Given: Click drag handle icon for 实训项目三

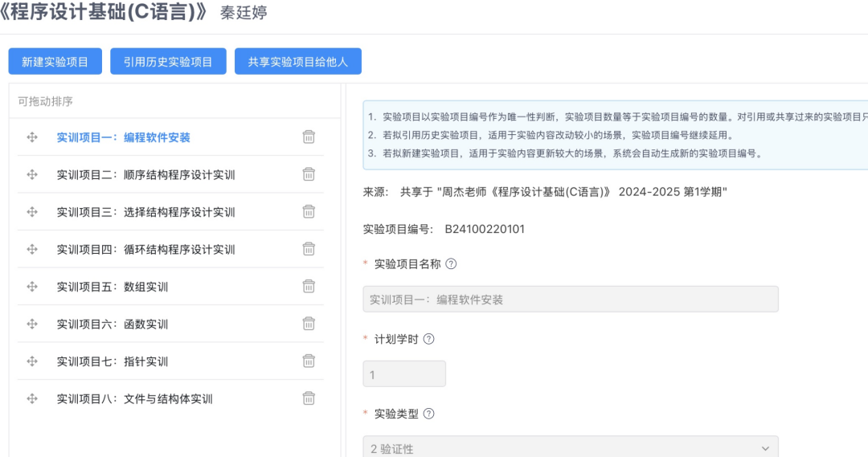Looking at the screenshot, I should pyautogui.click(x=32, y=212).
